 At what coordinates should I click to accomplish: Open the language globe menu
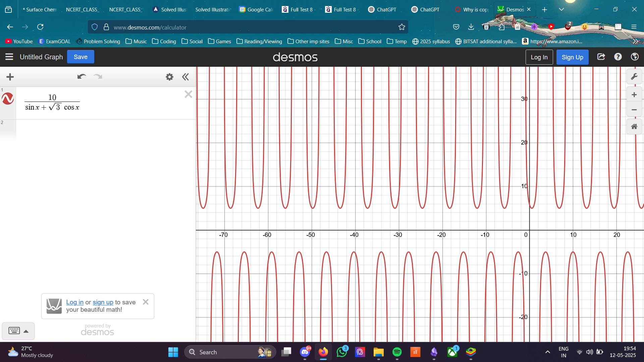(635, 57)
